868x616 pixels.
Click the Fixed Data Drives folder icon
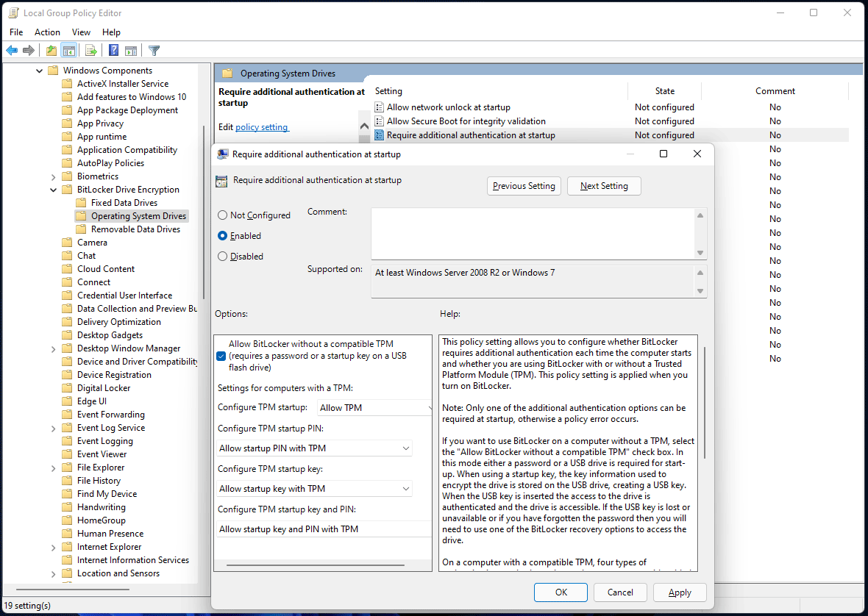click(x=81, y=203)
